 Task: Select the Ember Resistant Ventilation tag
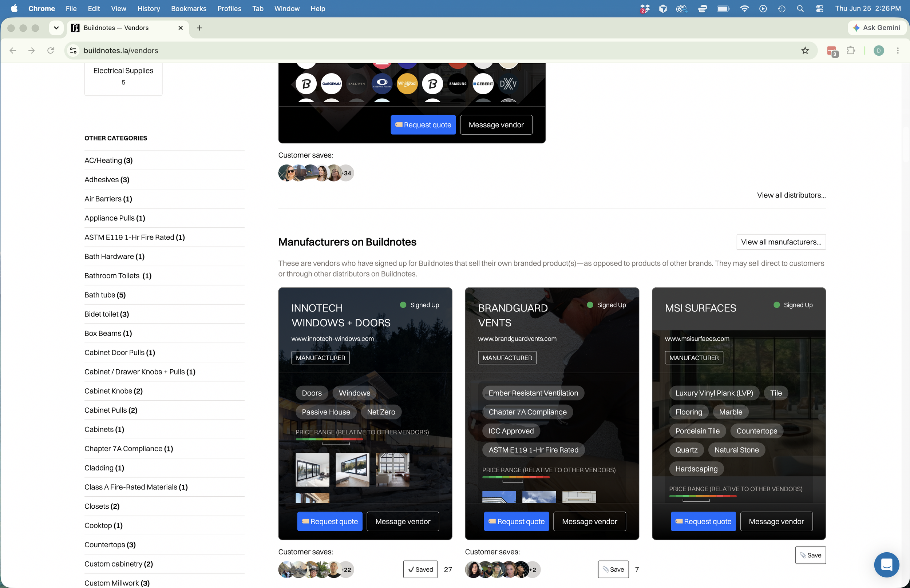click(533, 393)
